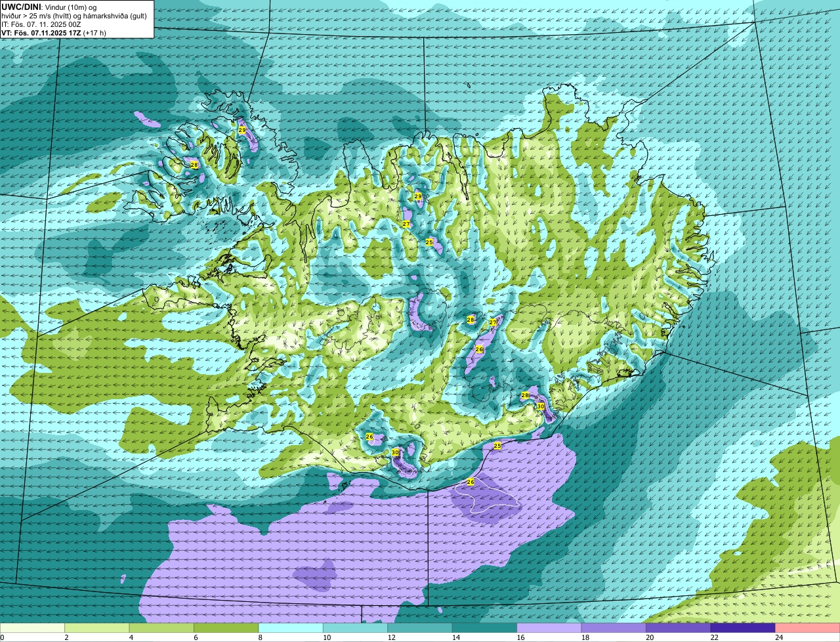This screenshot has width=840, height=642.
Task: Click the 4–6 m/s green legend swatch
Action: pos(162,628)
